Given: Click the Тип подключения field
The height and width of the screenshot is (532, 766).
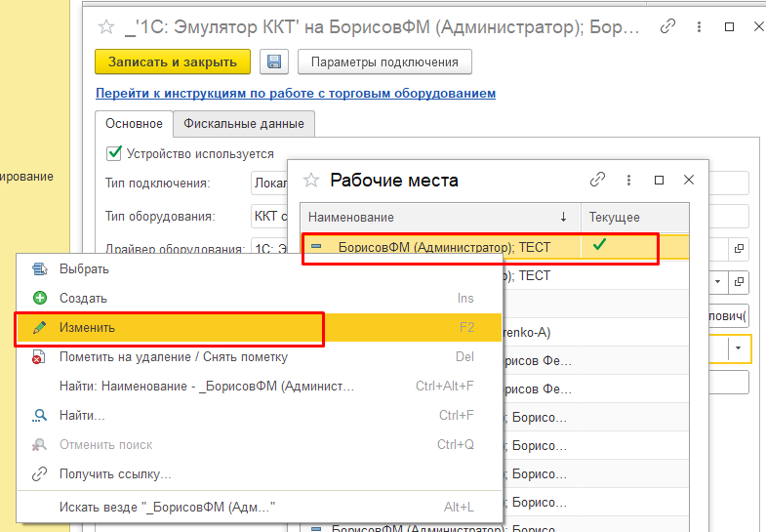Looking at the screenshot, I should [500, 184].
